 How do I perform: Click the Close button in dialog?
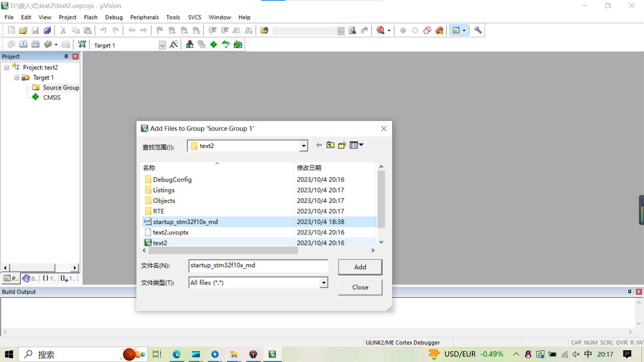point(360,287)
